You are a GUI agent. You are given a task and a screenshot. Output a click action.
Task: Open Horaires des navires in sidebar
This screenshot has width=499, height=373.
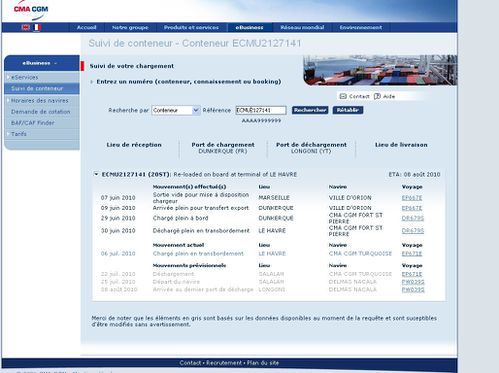tap(40, 100)
